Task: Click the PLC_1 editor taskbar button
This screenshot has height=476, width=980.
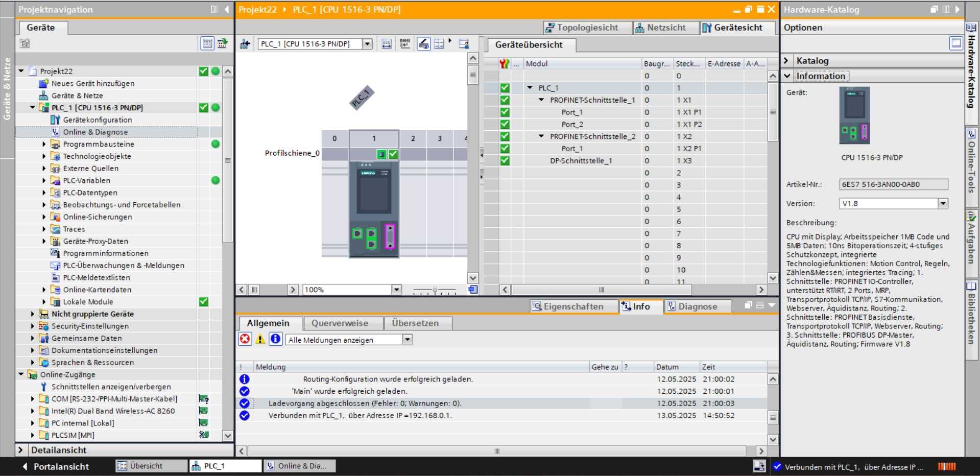Action: (225, 466)
